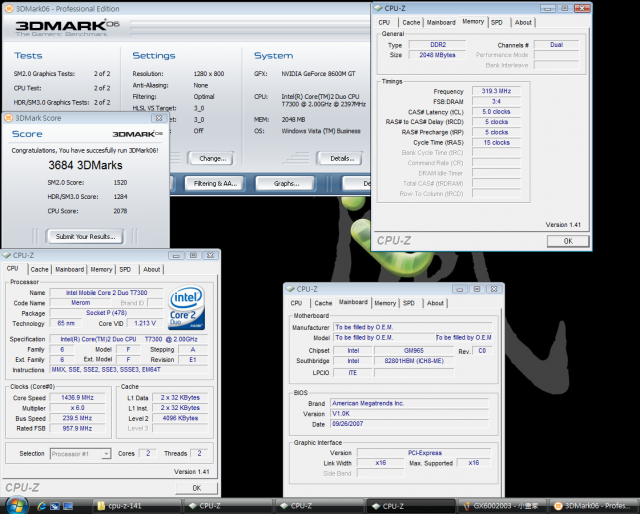Click FSB:DRAM ratio value 3:4
The width and height of the screenshot is (640, 514).
click(496, 101)
